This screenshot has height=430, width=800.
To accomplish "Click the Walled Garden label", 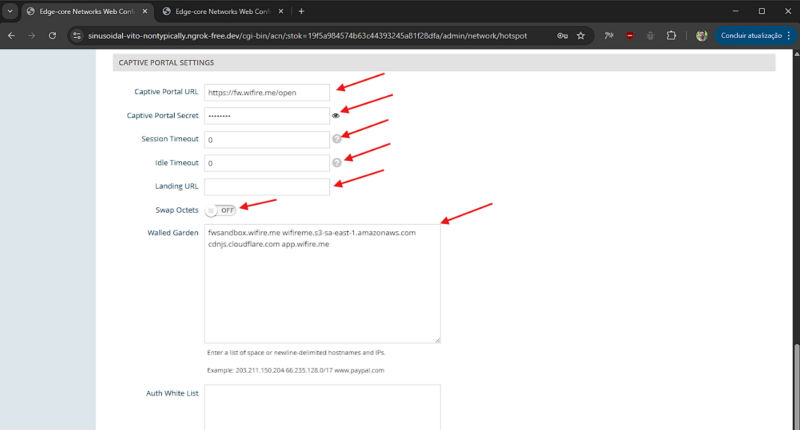I will click(x=172, y=233).
